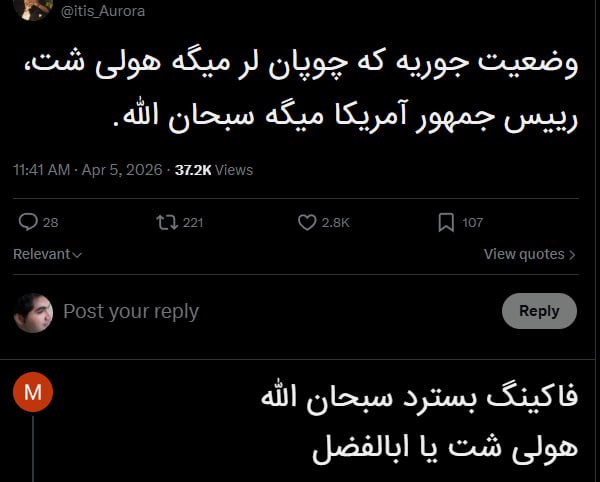Like the tweet with the heart icon
Viewport: 600px width, 482px height.
click(307, 222)
